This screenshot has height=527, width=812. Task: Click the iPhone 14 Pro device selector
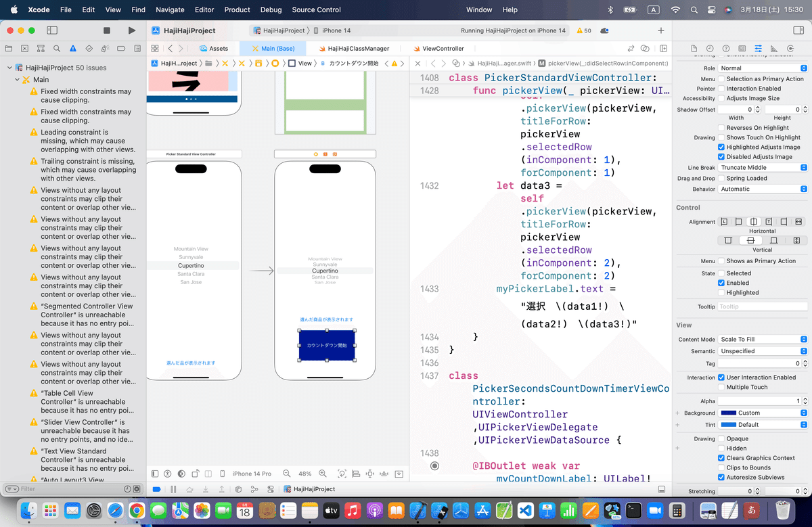point(252,474)
